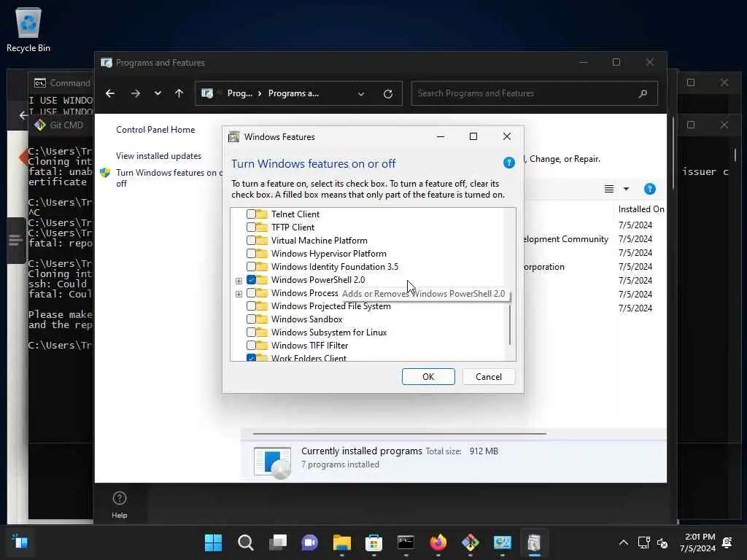
Task: Enable Windows Subsystem for Linux checkbox
Action: coord(251,332)
